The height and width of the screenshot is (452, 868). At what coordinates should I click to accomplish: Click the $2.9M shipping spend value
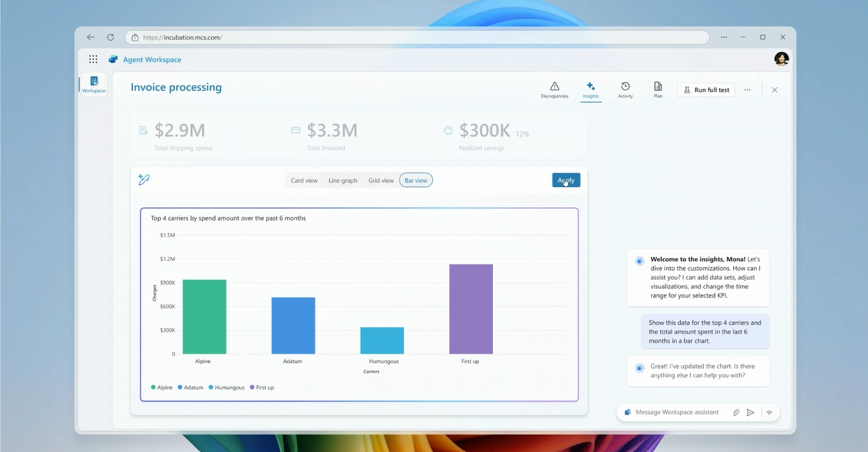[180, 130]
